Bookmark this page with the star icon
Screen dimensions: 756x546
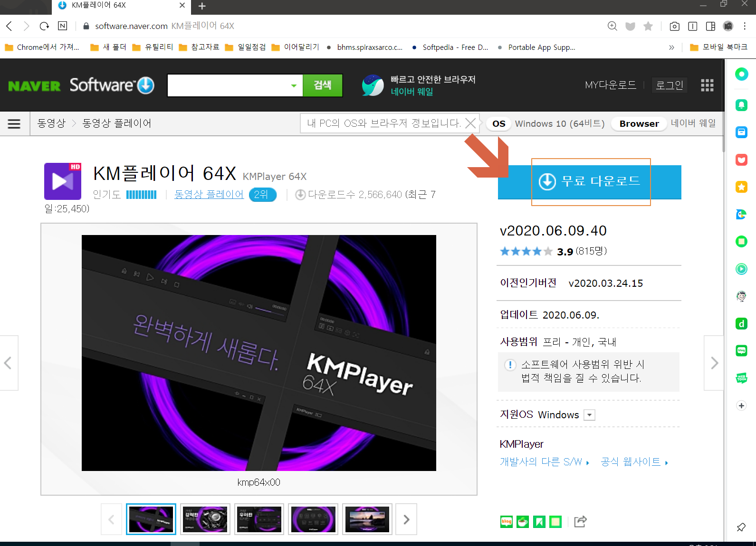click(648, 26)
